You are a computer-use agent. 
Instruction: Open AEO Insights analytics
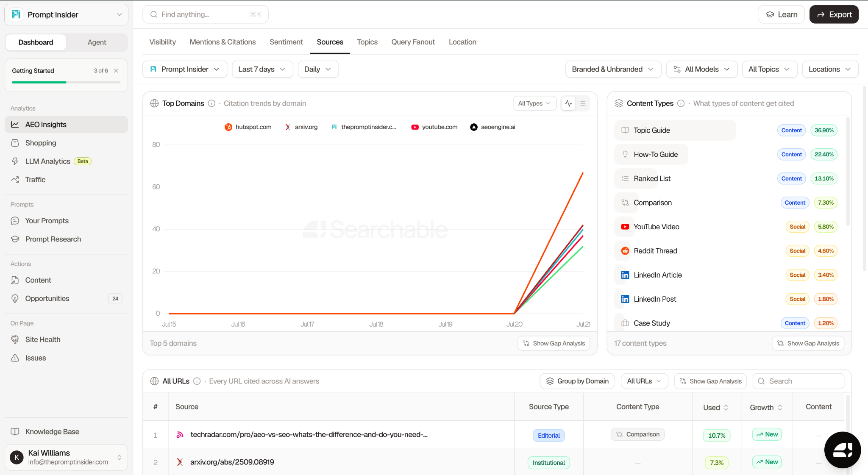pyautogui.click(x=66, y=125)
